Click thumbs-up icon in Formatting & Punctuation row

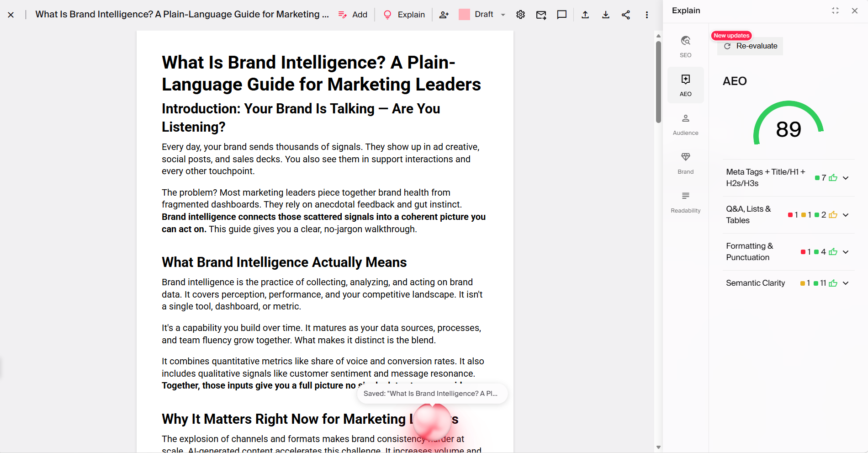point(833,251)
